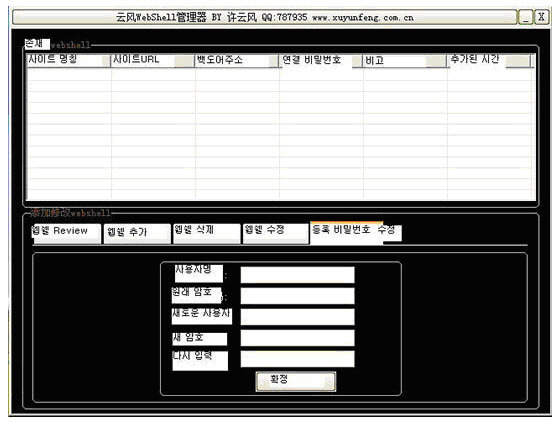This screenshot has height=422, width=559.
Task: Sort by 연결 비밀번호 column header
Action: pos(321,60)
